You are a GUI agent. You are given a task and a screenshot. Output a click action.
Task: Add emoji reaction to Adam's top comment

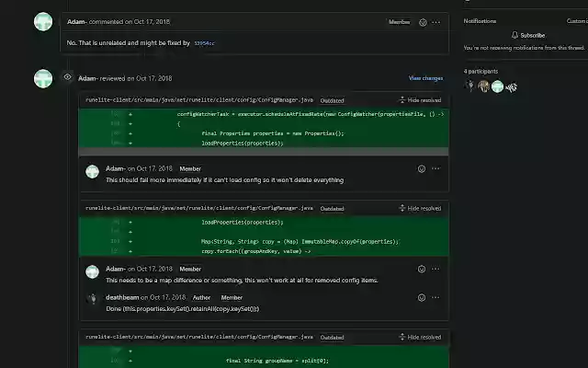pyautogui.click(x=423, y=22)
